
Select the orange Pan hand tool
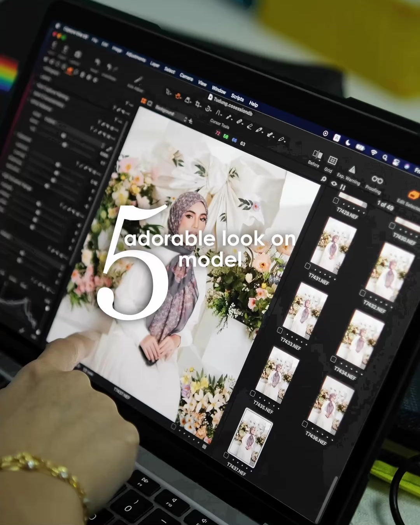point(178,95)
